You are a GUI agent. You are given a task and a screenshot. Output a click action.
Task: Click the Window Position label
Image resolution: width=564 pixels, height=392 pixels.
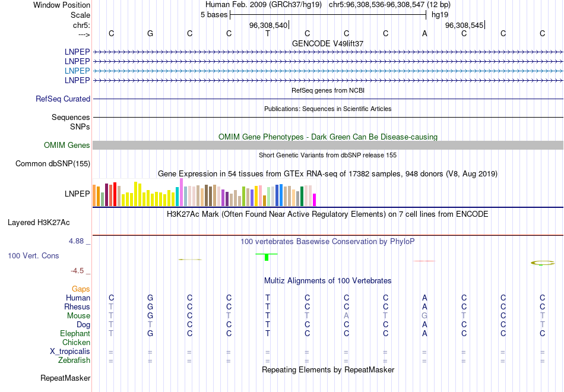tap(62, 5)
